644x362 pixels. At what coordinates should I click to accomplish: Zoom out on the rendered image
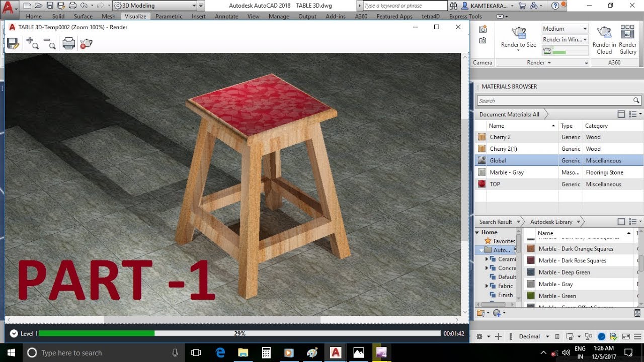(49, 44)
